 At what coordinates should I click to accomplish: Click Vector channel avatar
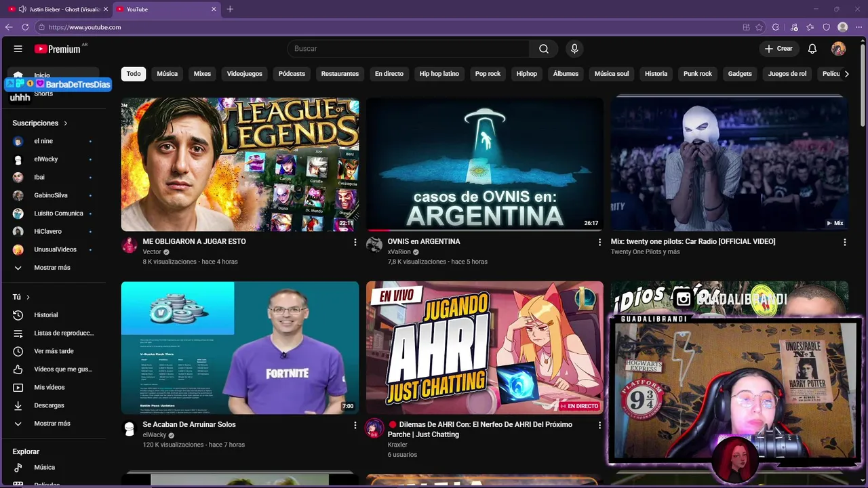pos(130,245)
